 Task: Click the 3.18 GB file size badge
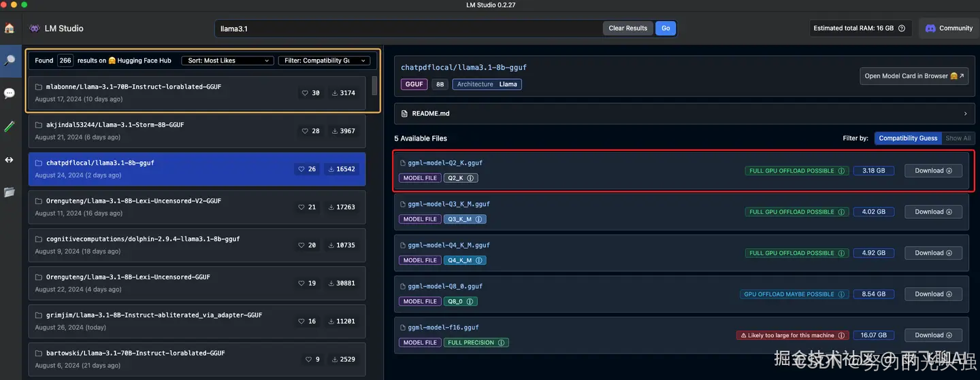point(874,171)
